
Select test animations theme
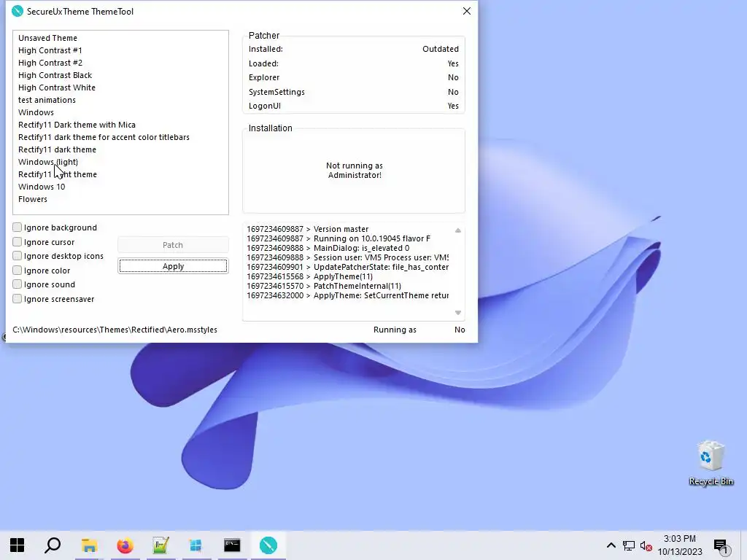tap(47, 100)
